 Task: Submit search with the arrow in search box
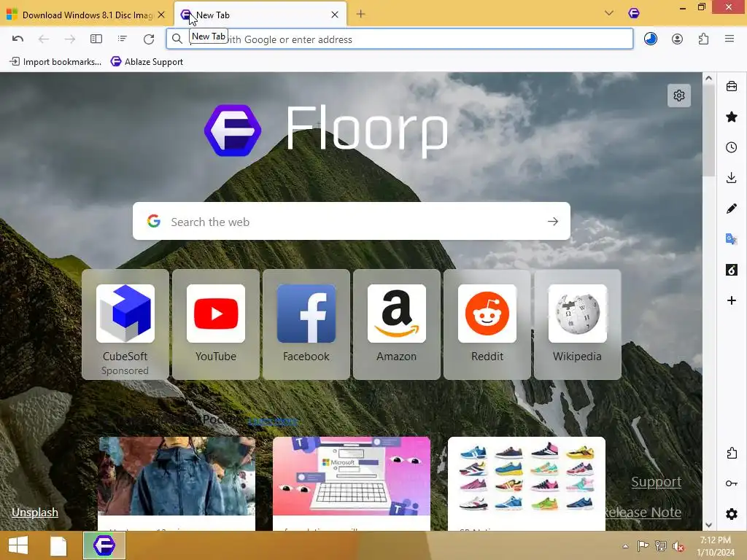tap(553, 222)
